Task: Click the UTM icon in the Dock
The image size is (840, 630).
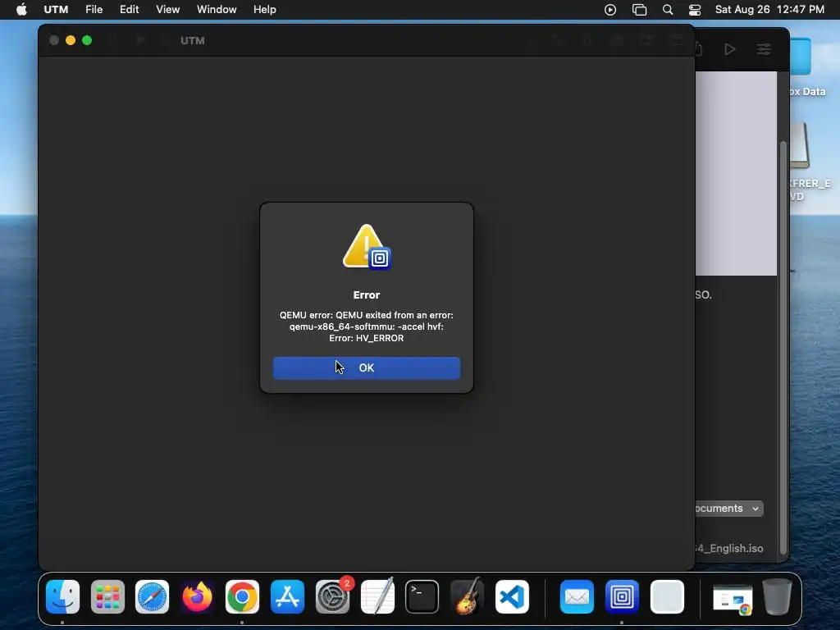Action: coord(622,596)
